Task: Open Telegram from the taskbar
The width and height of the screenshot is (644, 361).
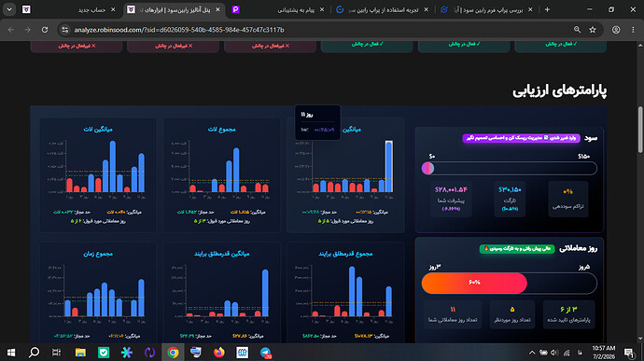Action: tap(265, 353)
